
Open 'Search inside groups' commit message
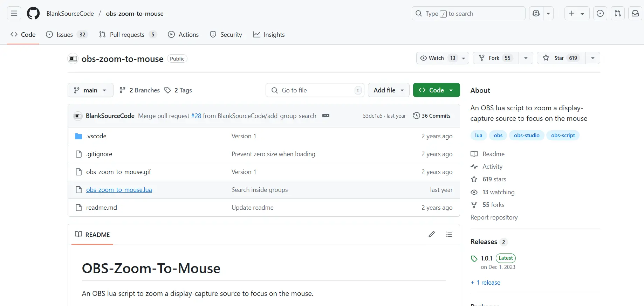[260, 190]
